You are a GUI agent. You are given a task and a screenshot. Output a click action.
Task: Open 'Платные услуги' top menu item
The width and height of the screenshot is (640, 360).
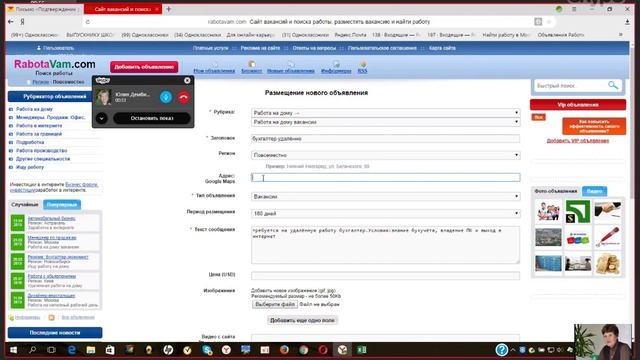(211, 48)
